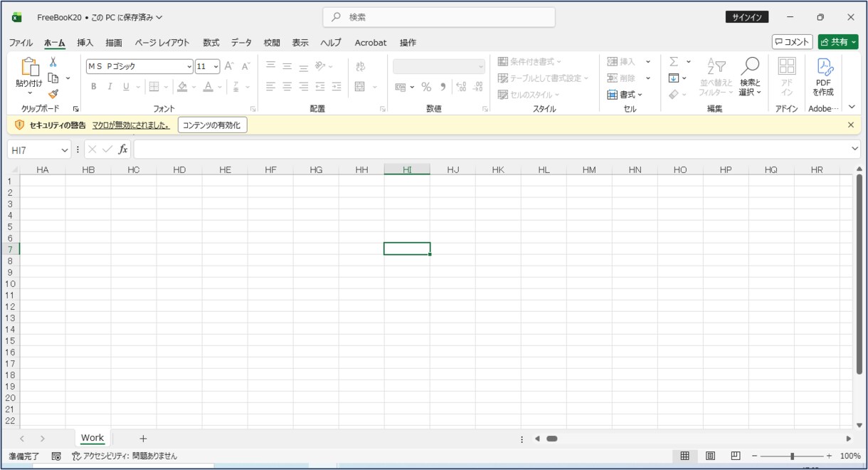Switch to Page Layout view in status bar
This screenshot has height=470, width=868.
pyautogui.click(x=710, y=456)
